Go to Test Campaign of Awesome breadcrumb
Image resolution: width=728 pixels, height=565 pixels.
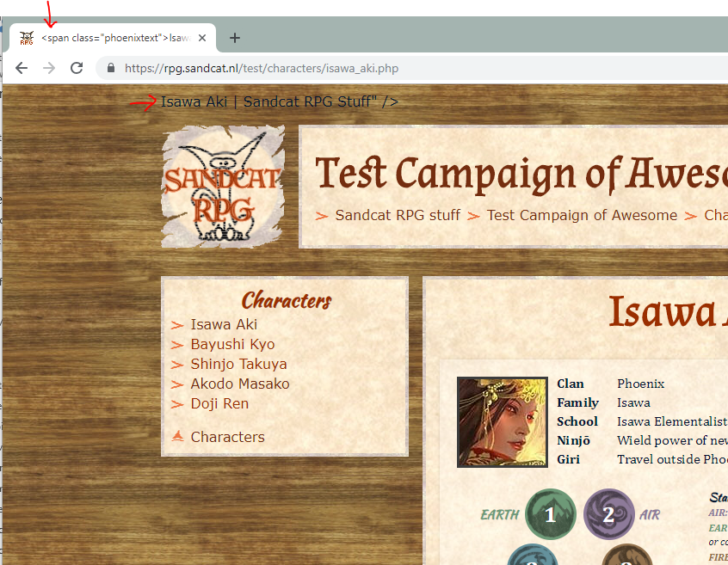[x=582, y=215]
